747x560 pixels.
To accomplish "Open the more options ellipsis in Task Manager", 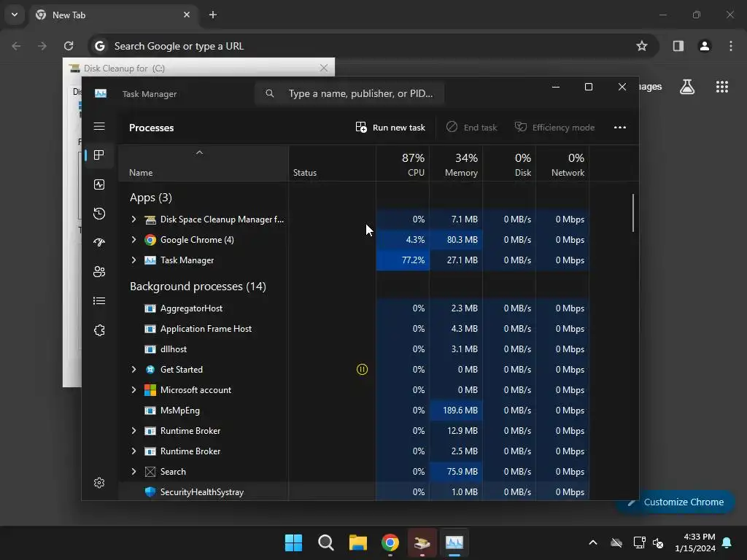I will (x=620, y=127).
